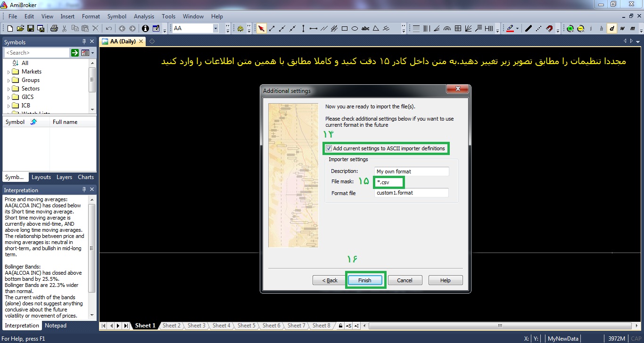Pin the Symbols panel

(84, 42)
